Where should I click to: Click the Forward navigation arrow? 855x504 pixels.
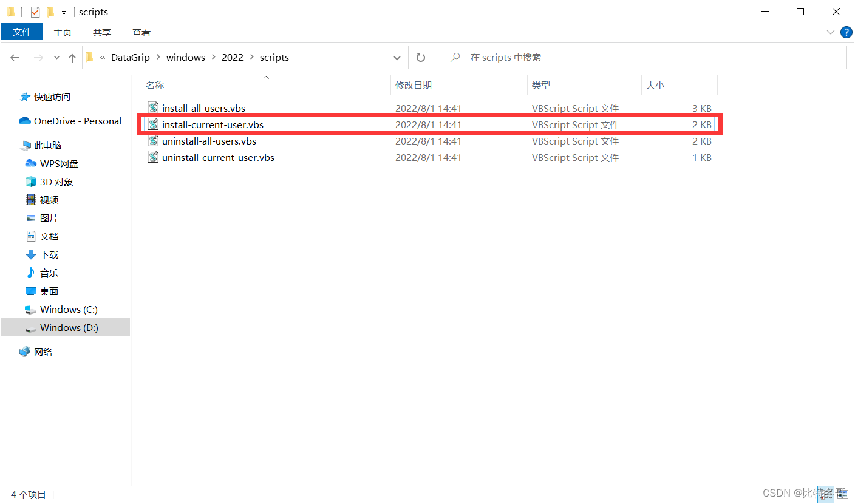(x=38, y=58)
